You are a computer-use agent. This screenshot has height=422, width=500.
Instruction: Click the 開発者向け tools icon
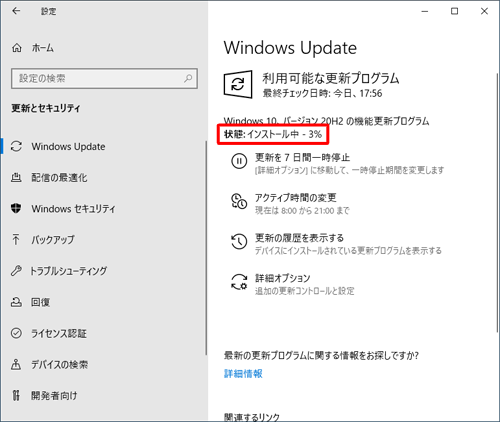click(16, 395)
